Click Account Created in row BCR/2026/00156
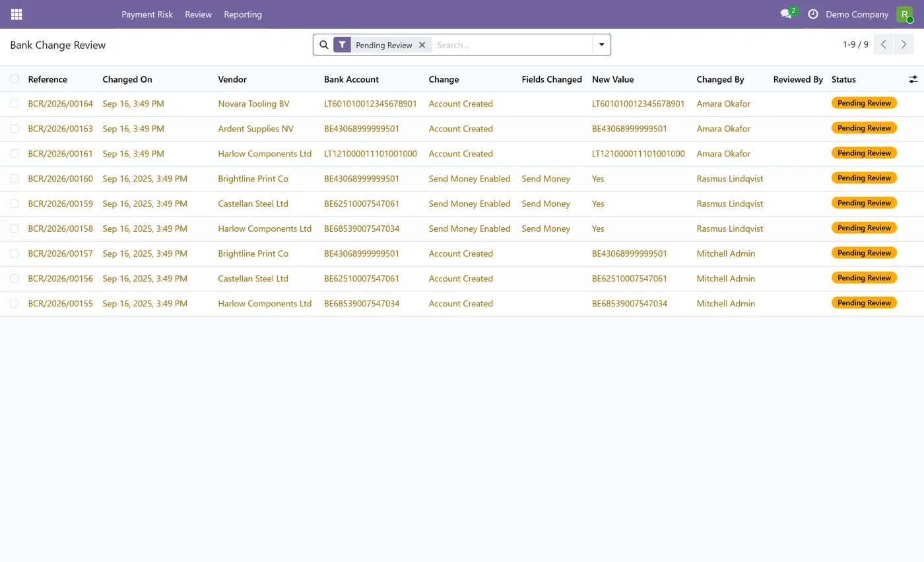Image resolution: width=924 pixels, height=562 pixels. tap(461, 279)
